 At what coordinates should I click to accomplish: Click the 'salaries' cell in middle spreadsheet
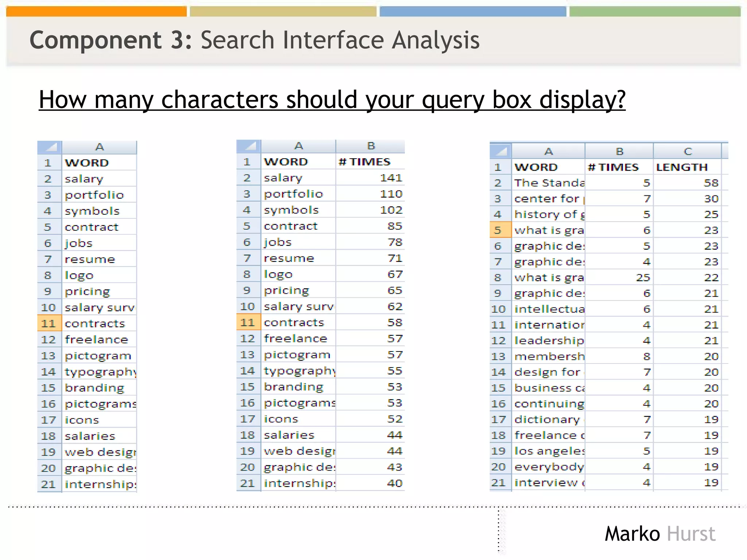coord(298,435)
